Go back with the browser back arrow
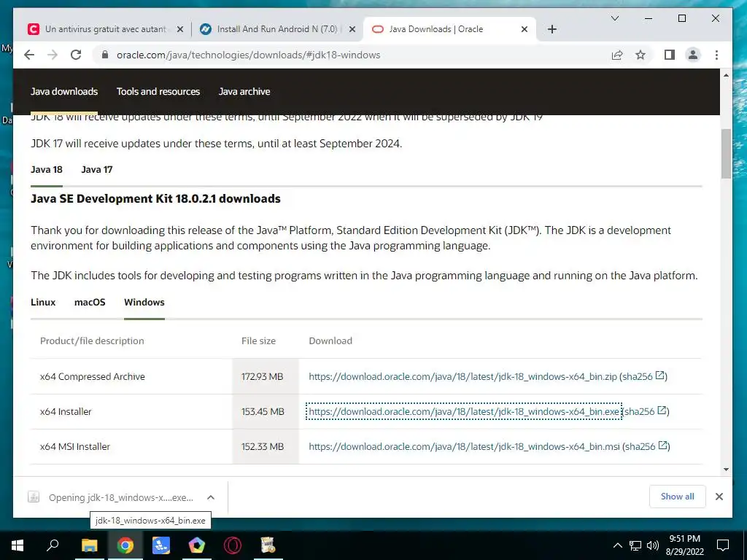Screen dimensions: 747x560 coord(29,55)
